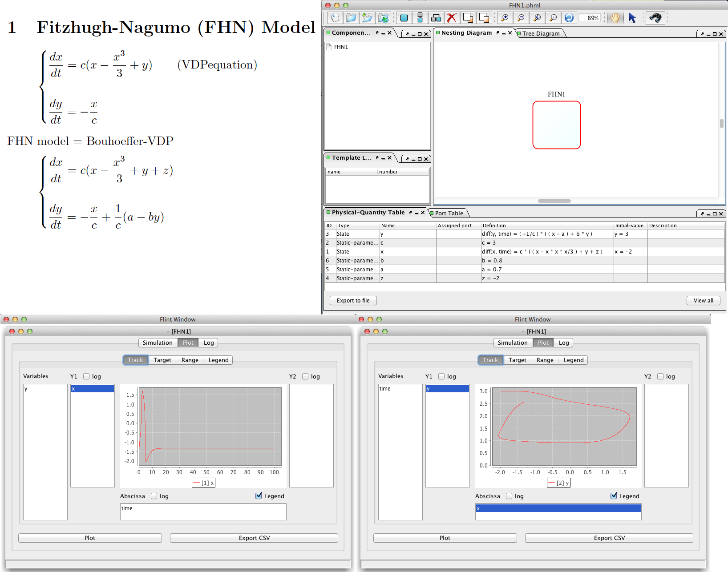
Task: Click the zoom in magnifier icon
Action: pos(505,18)
